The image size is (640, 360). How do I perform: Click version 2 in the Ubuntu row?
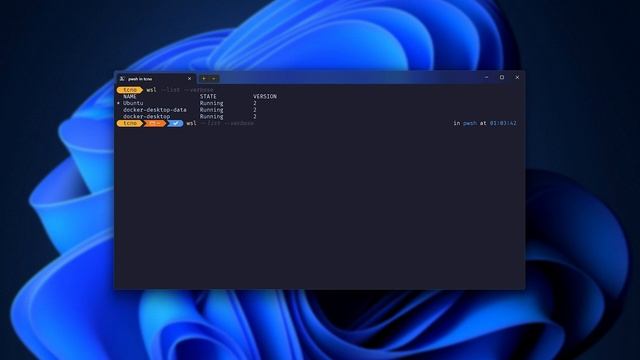(255, 103)
